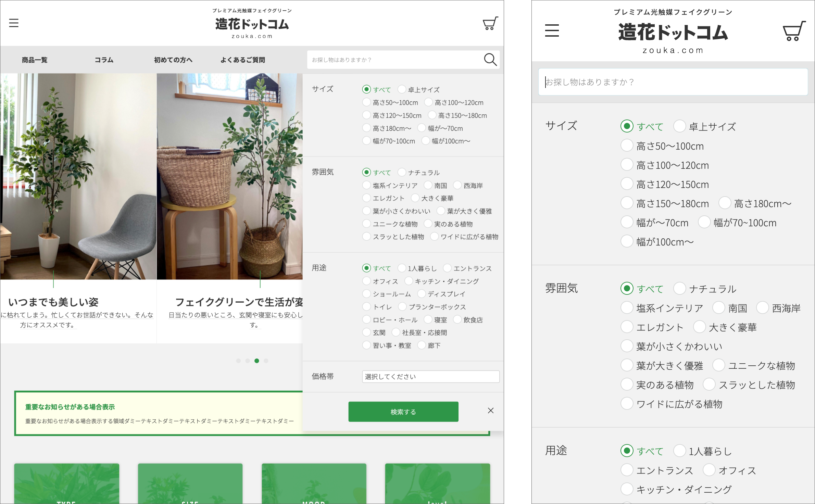Select エレガント radio in mobile view
This screenshot has height=504, width=815.
tap(627, 327)
